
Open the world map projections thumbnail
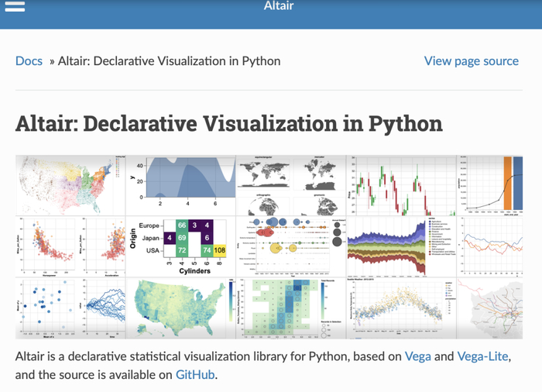(291, 185)
